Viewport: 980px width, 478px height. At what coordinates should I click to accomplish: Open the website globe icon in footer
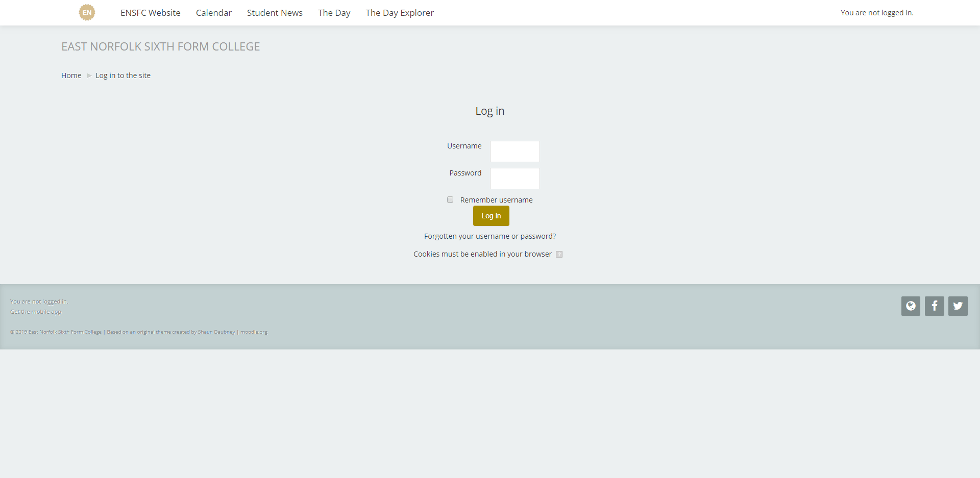coord(911,306)
